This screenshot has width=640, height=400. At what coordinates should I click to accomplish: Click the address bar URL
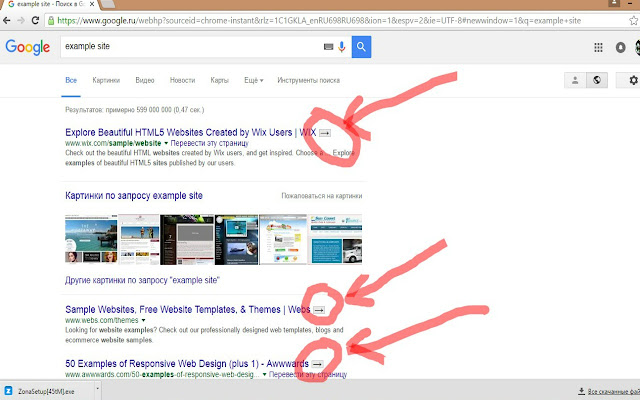[318, 21]
